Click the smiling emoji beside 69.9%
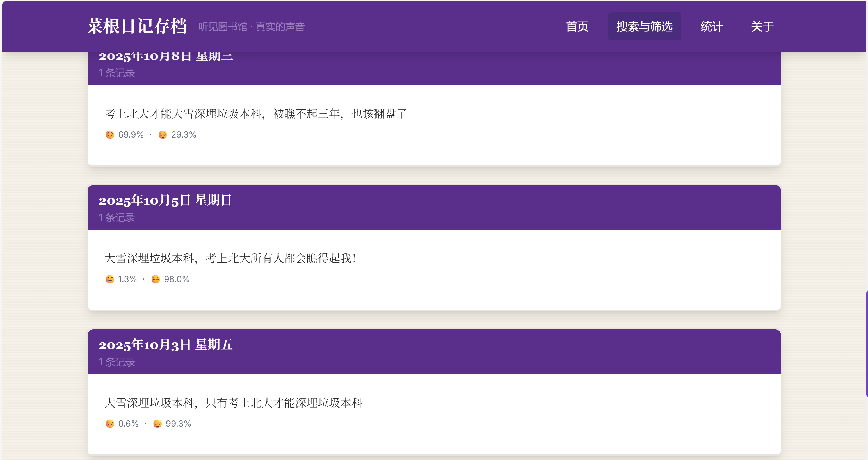Image resolution: width=868 pixels, height=460 pixels. (x=110, y=134)
